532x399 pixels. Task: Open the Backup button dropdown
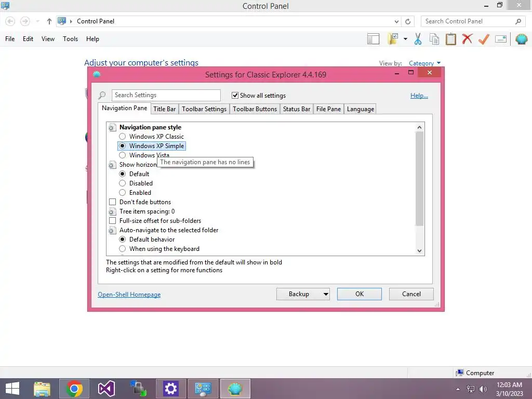[326, 294]
